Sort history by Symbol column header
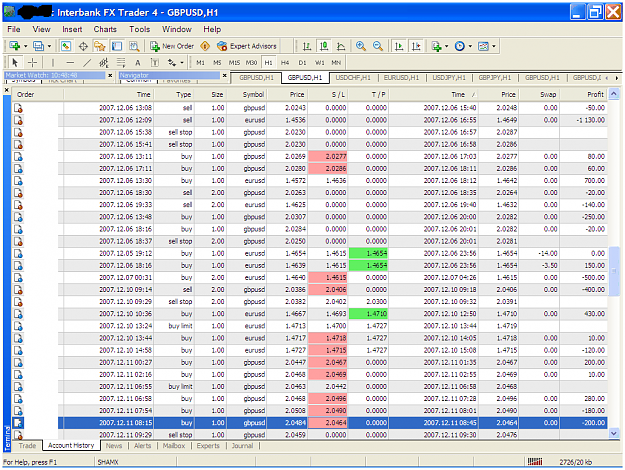The image size is (625, 470). (x=247, y=94)
